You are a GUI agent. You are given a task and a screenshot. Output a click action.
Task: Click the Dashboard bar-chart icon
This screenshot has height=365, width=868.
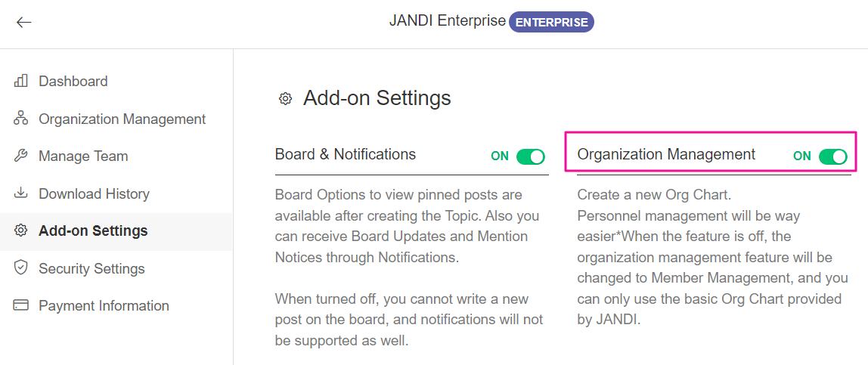click(21, 81)
